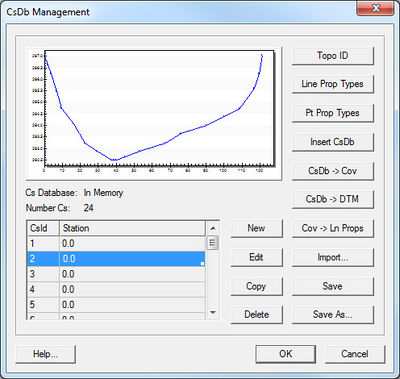Open Pt Prop Types

333,113
